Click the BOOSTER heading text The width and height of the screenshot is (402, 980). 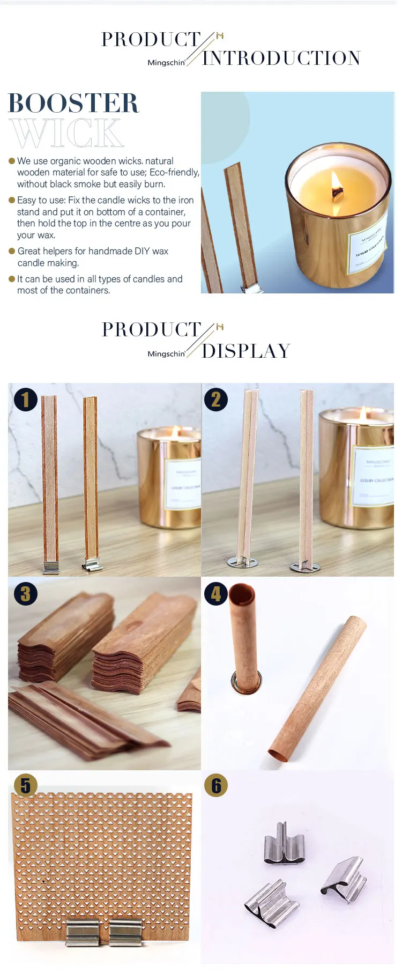pyautogui.click(x=74, y=103)
